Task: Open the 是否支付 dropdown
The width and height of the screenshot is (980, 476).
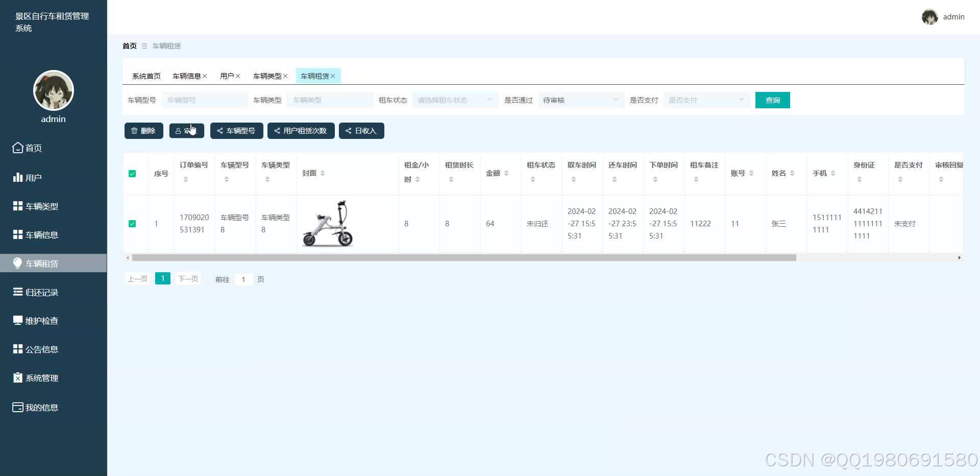Action: 706,100
